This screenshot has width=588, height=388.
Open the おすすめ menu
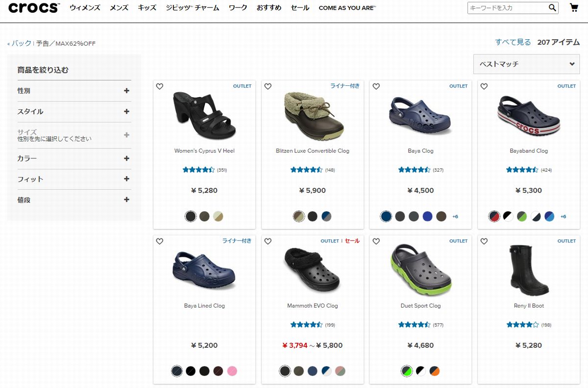coord(269,8)
